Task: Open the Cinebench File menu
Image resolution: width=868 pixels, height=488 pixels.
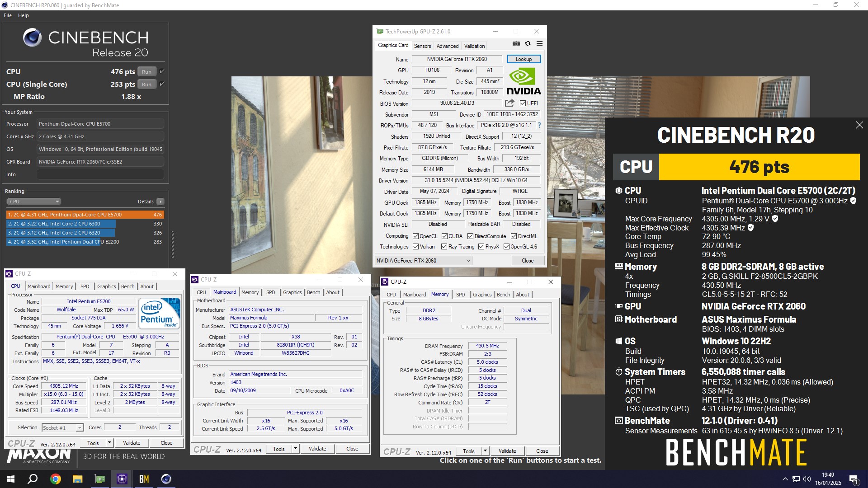Action: (x=8, y=15)
